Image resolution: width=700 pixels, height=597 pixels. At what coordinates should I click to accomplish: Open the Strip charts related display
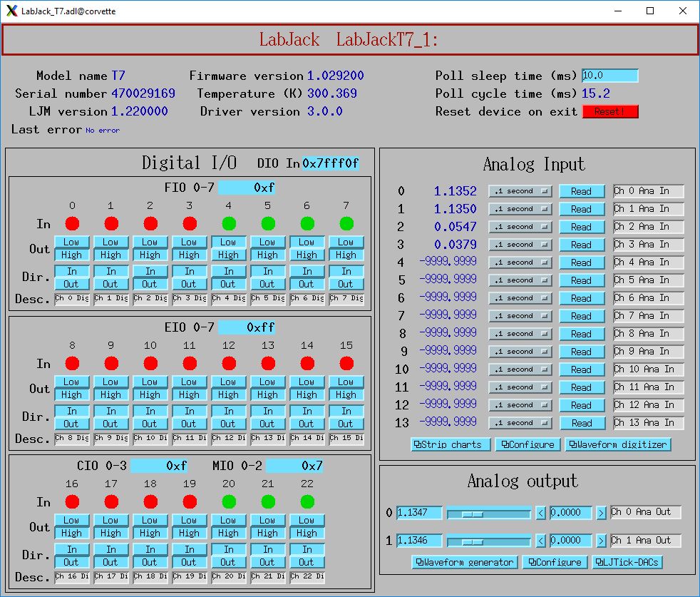[451, 444]
